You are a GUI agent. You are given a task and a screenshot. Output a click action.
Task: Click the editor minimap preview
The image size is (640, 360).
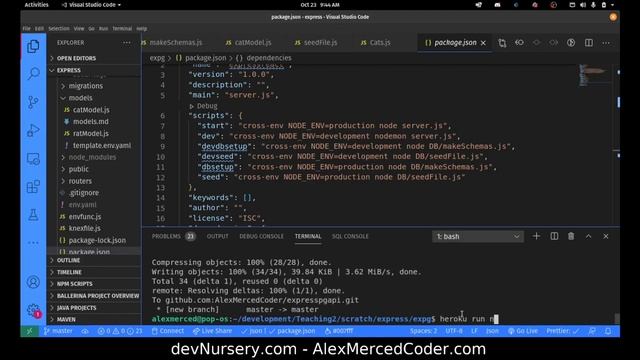pos(593,75)
